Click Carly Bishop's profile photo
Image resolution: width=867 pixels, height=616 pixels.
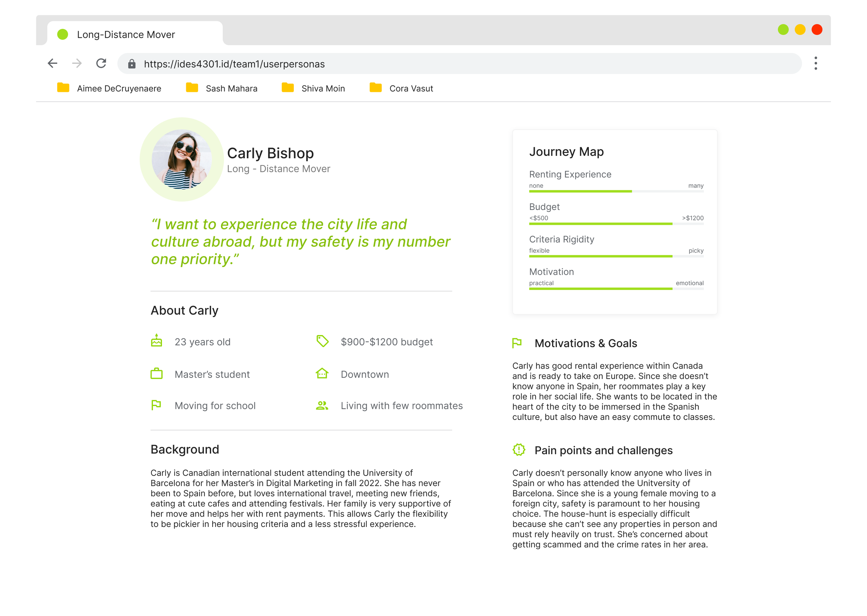pos(182,159)
